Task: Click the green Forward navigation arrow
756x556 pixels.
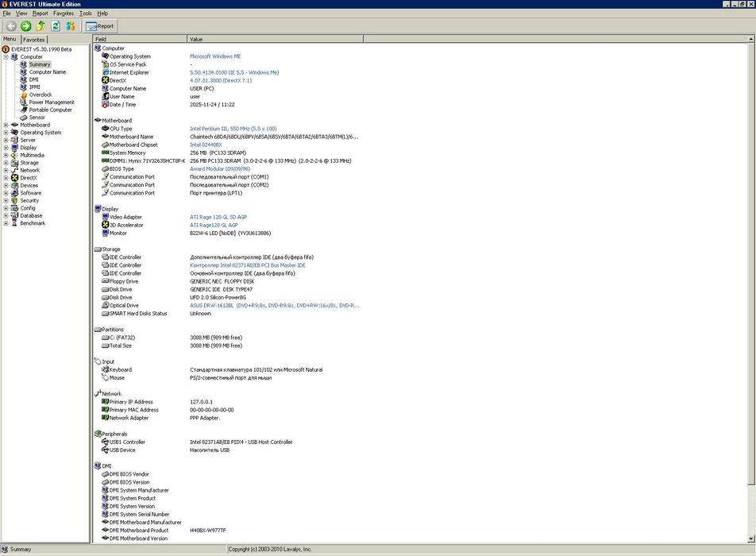Action: pos(26,26)
